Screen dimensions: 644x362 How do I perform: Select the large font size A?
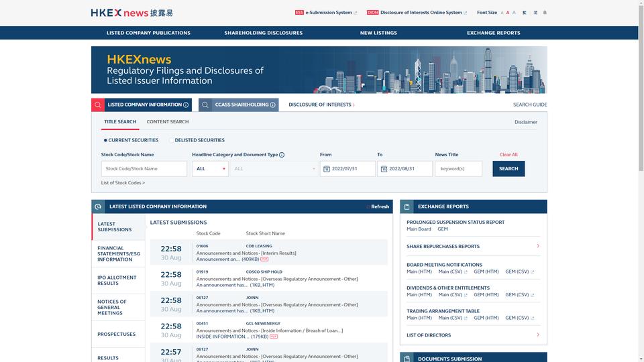(514, 13)
